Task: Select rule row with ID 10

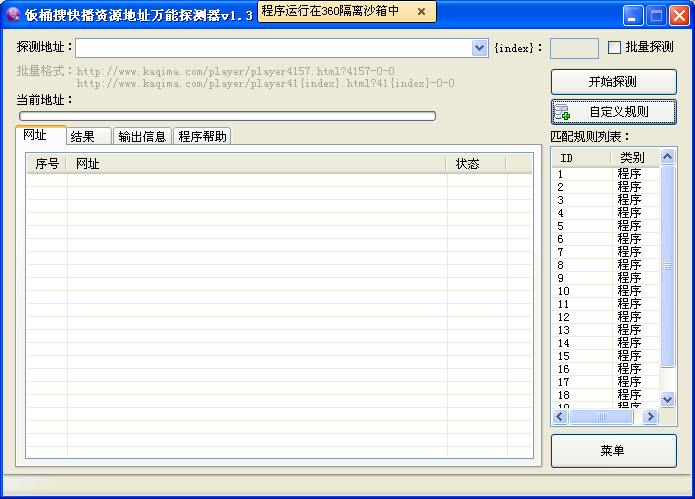Action: [606, 291]
